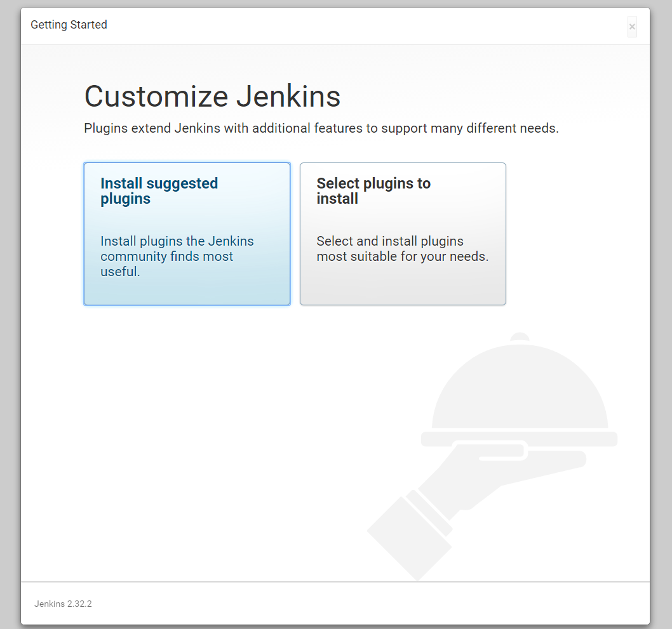Click the Install suggested plugins heading
Screen dimensions: 672x629
pos(159,190)
